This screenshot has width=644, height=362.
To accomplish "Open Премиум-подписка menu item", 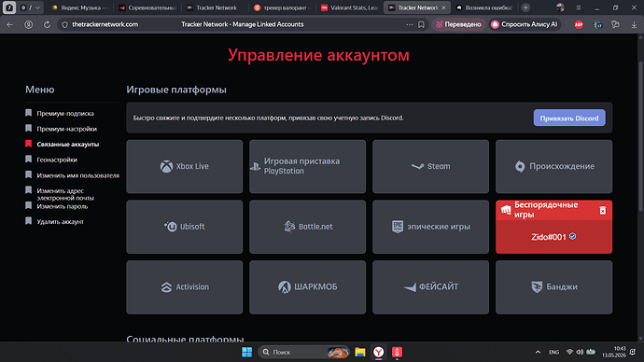I will (x=65, y=113).
